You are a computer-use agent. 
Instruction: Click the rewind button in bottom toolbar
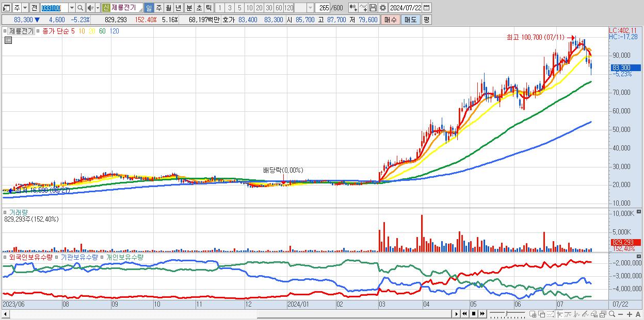coord(464,314)
